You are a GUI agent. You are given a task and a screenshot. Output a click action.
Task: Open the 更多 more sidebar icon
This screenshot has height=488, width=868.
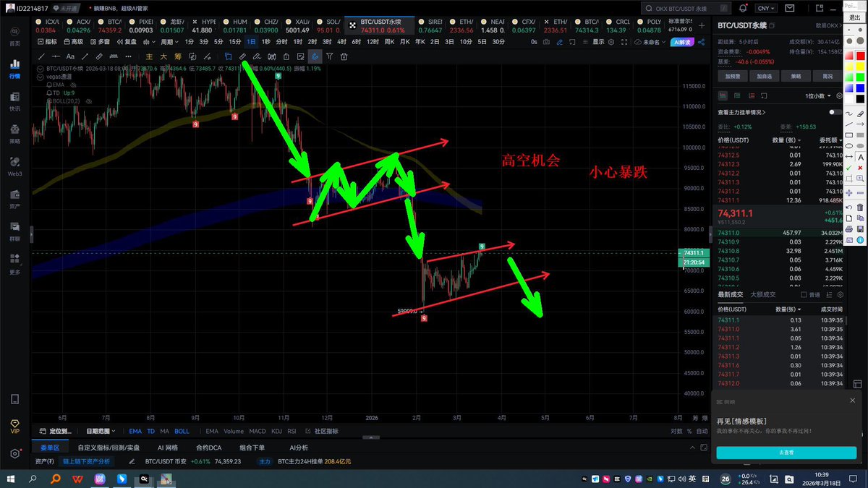point(14,264)
